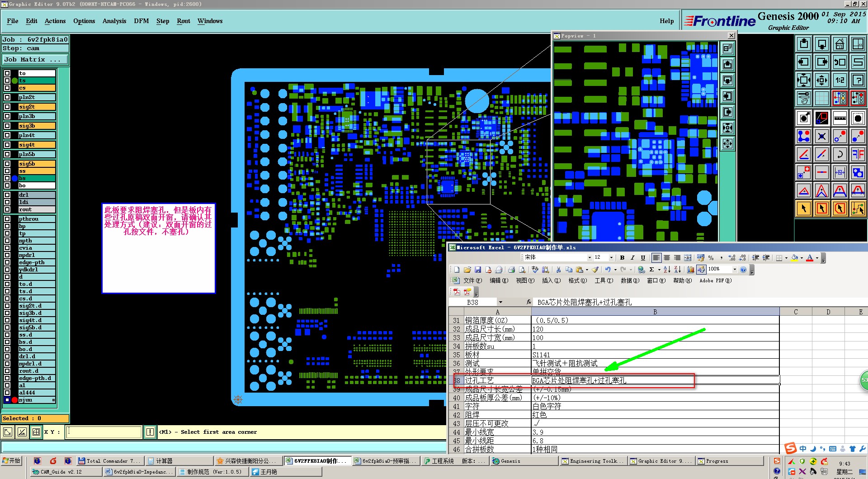Viewport: 868px width, 479px height.
Task: Click the zoom in arrows icon
Action: click(x=804, y=80)
